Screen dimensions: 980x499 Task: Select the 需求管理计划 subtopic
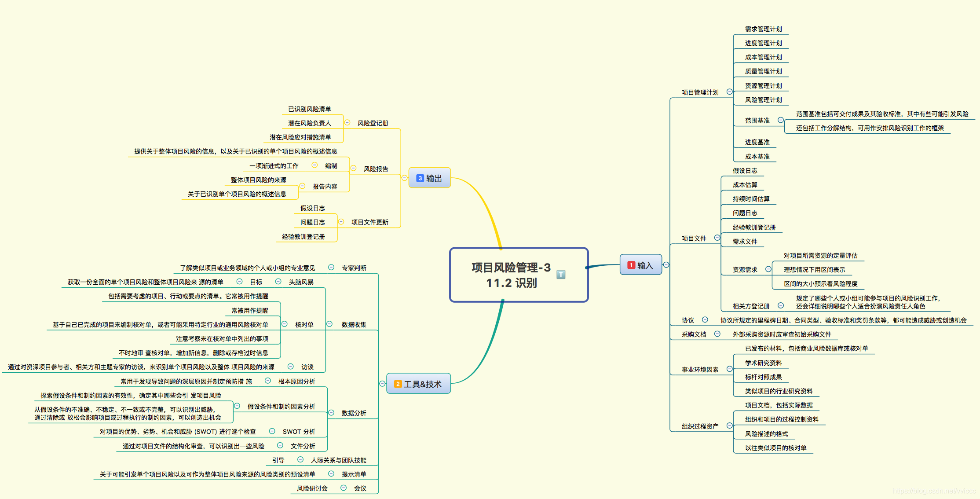[x=763, y=29]
